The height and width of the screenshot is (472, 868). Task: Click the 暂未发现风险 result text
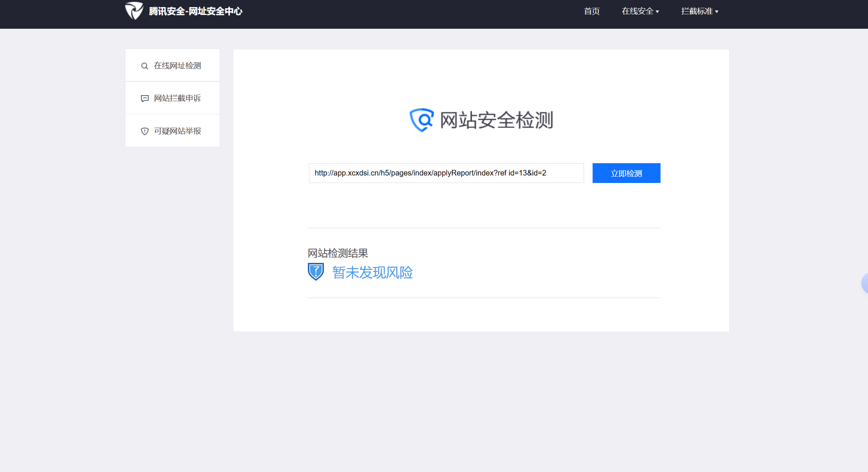(x=372, y=273)
